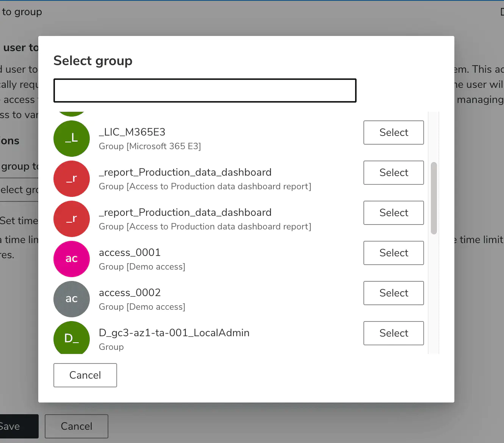The image size is (504, 443).
Task: Click the green _L avatar for _LIC_M365E3
Action: point(72,138)
